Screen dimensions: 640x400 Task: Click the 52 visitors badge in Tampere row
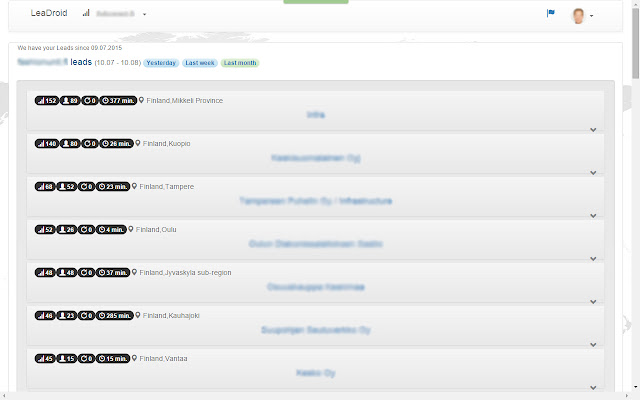point(67,186)
